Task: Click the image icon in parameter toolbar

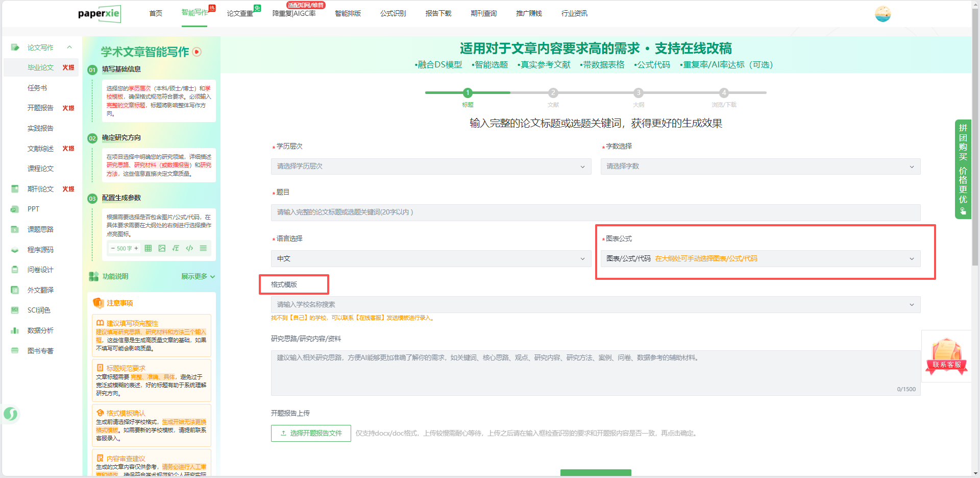Action: click(x=162, y=248)
